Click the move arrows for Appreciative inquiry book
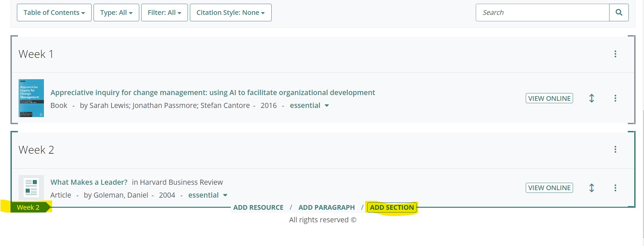The width and height of the screenshot is (644, 246). tap(591, 98)
